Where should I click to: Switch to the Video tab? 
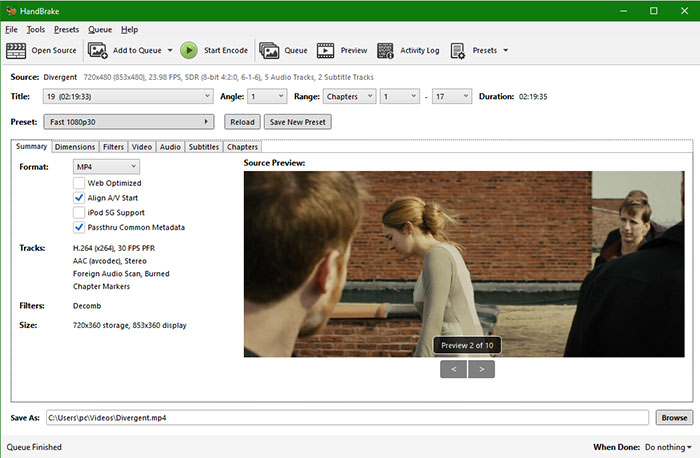point(142,147)
